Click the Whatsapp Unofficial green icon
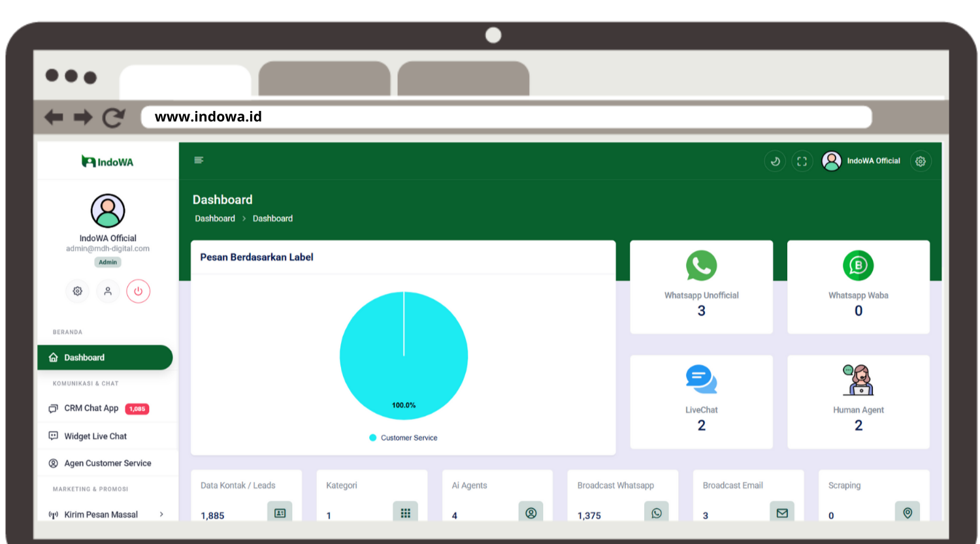Image resolution: width=980 pixels, height=544 pixels. coord(701,266)
